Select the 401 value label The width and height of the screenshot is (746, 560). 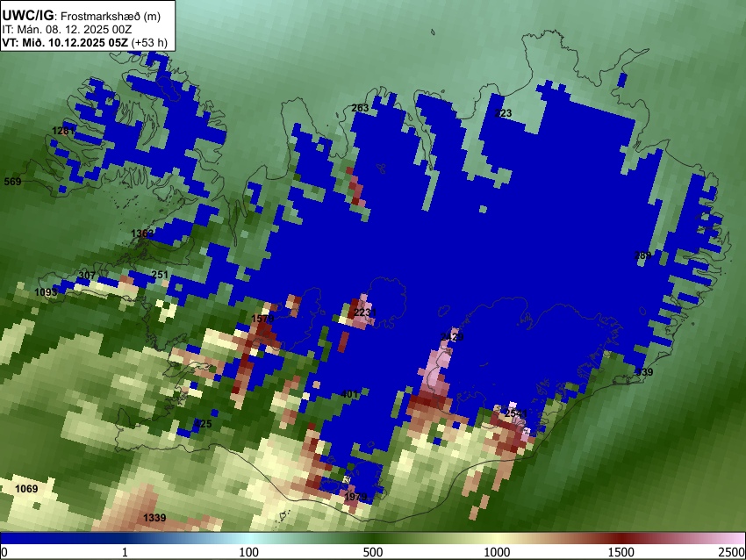(349, 394)
